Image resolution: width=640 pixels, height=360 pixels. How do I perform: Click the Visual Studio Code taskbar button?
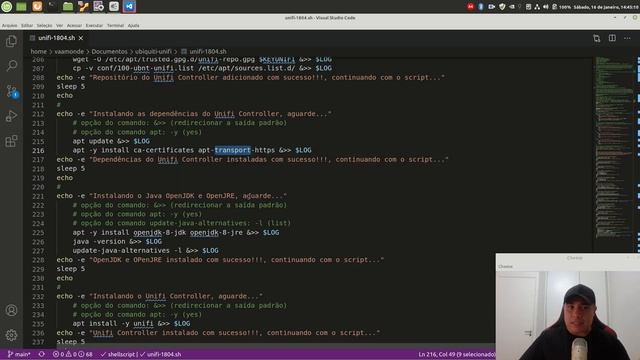tap(129, 7)
